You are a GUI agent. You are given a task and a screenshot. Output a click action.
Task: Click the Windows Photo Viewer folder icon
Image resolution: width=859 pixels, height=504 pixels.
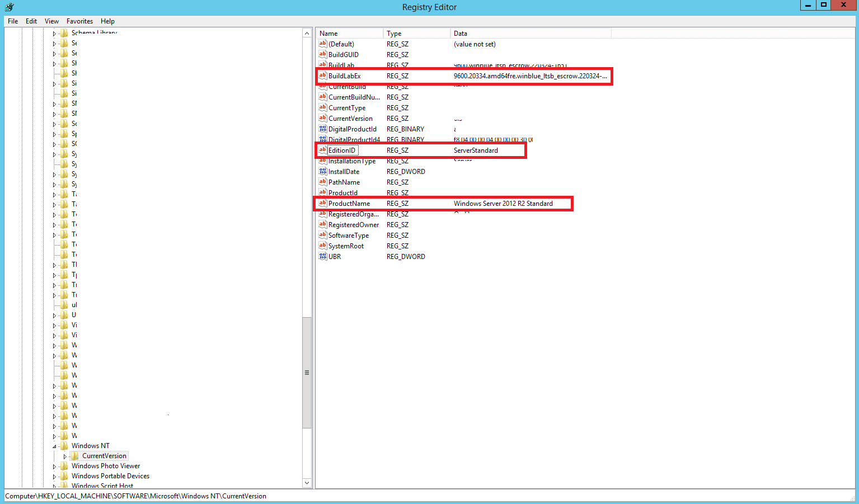coord(64,466)
